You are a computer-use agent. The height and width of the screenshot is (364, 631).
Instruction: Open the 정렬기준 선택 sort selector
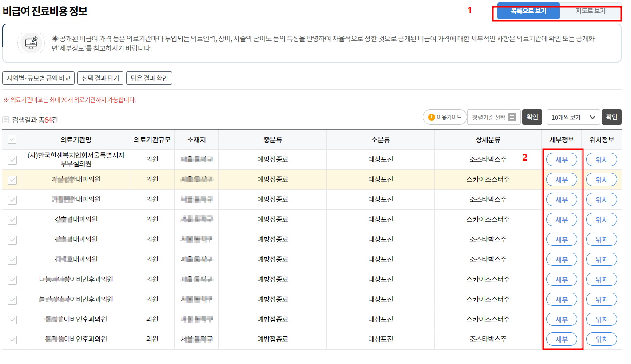tap(494, 117)
